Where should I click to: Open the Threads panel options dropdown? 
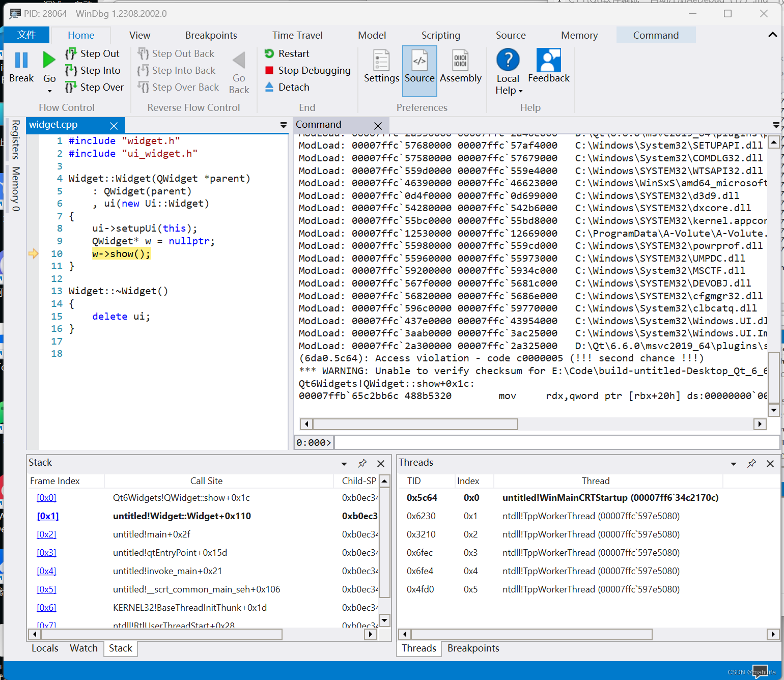pos(734,464)
